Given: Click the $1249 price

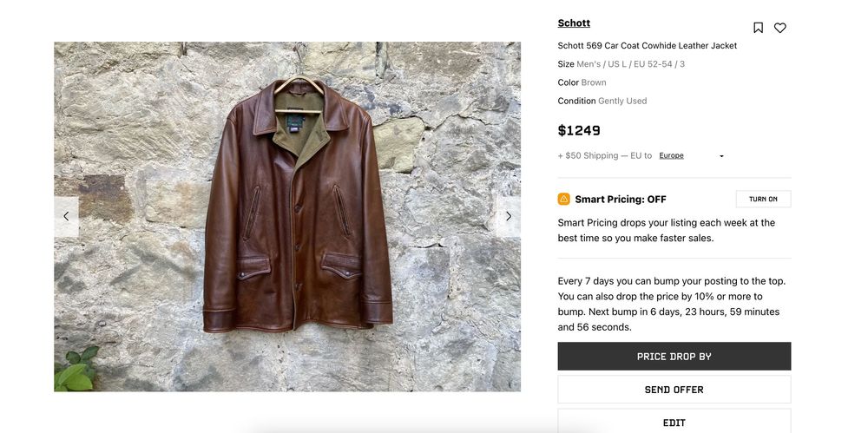Looking at the screenshot, I should click(579, 131).
